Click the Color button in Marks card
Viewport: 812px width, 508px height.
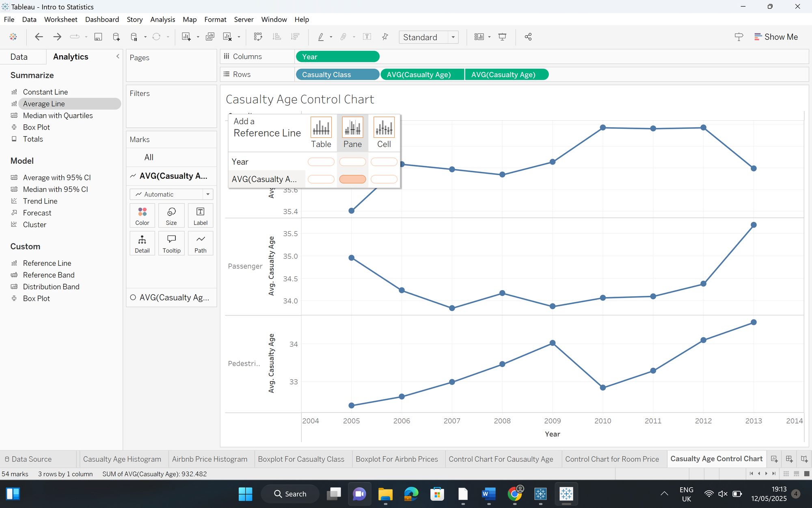(142, 216)
